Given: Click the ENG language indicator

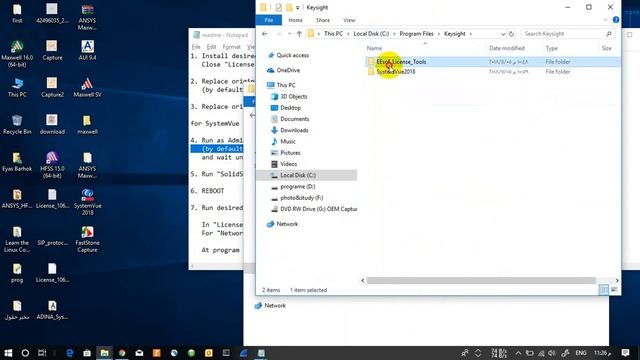Looking at the screenshot, I should [x=581, y=353].
